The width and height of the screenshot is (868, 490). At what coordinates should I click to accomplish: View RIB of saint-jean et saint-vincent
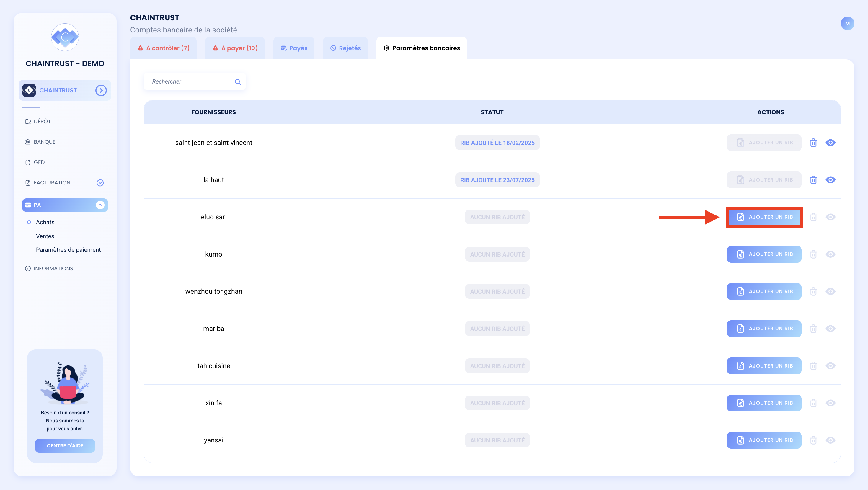pyautogui.click(x=830, y=143)
